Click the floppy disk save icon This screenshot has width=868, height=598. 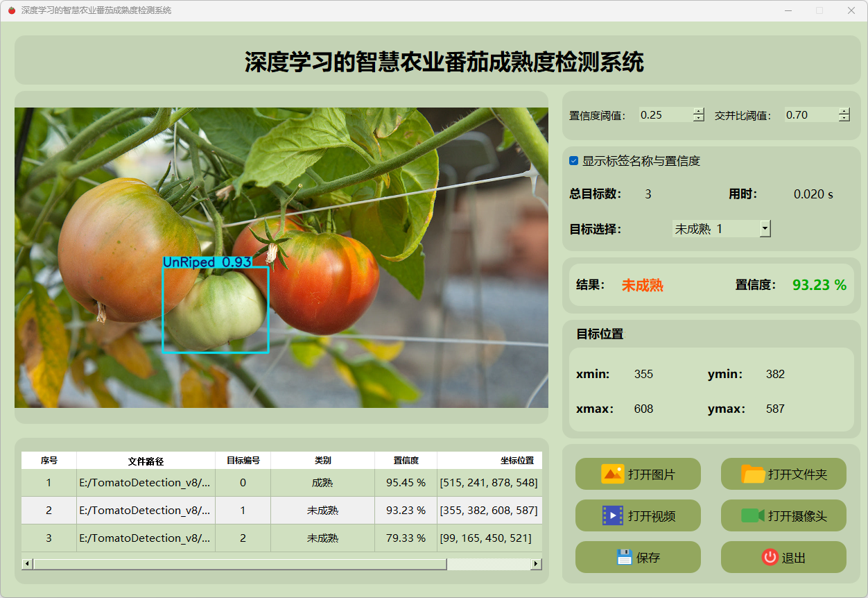pos(624,557)
